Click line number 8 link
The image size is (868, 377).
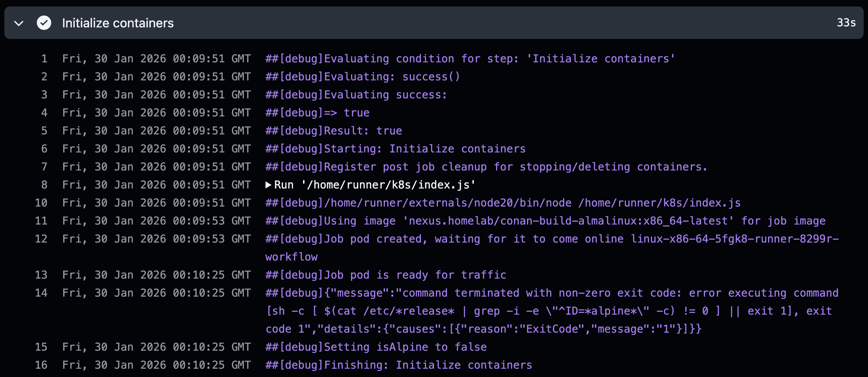[44, 185]
